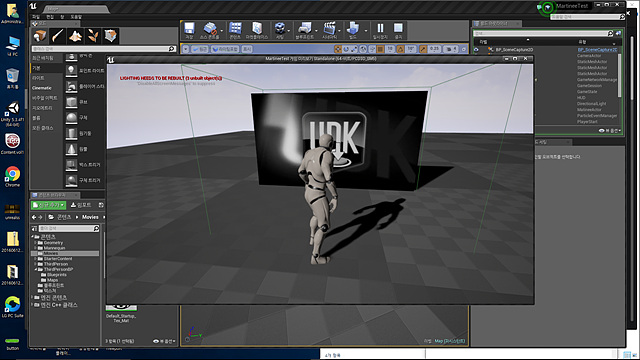The width and height of the screenshot is (640, 360).
Task: Open the green Add New dropdown
Action: [48, 205]
